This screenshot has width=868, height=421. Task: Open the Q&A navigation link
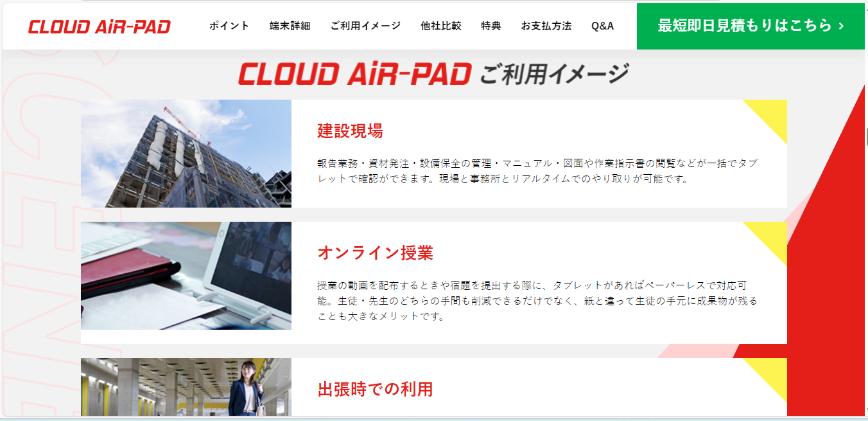click(x=602, y=26)
